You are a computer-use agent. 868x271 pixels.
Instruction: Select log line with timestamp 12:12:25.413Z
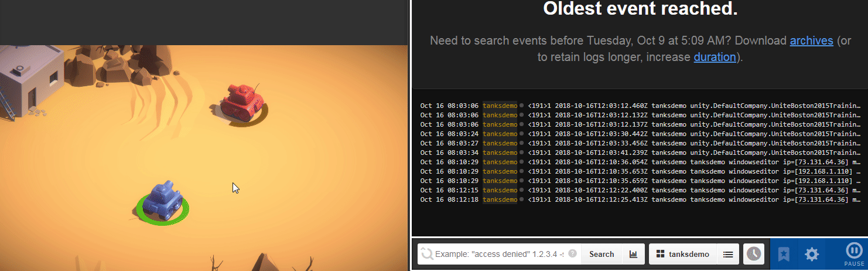tap(641, 199)
